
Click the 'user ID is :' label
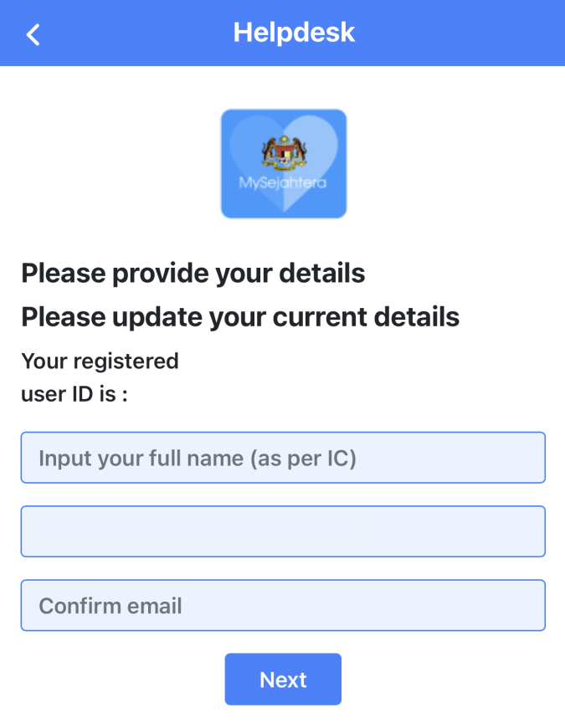[74, 394]
